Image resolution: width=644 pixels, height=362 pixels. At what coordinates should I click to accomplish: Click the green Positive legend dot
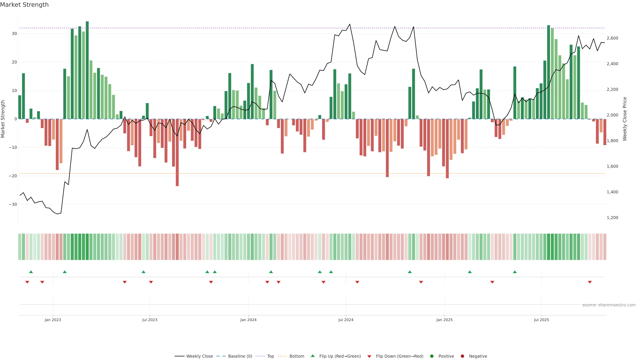[x=432, y=356]
